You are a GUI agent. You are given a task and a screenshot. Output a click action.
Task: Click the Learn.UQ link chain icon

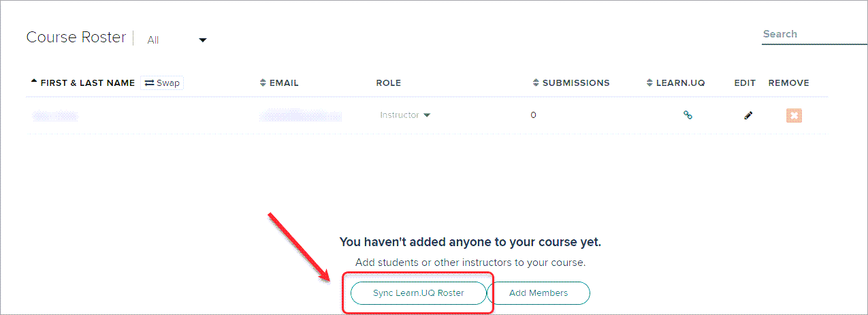pyautogui.click(x=688, y=115)
